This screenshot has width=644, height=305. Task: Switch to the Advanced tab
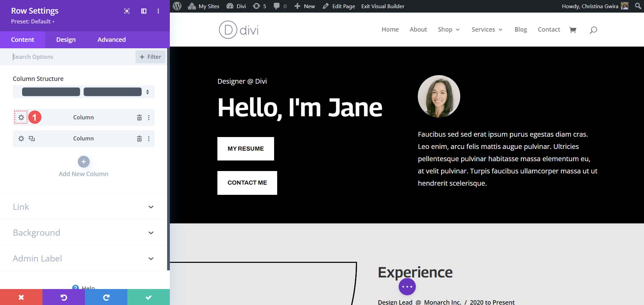coord(111,40)
